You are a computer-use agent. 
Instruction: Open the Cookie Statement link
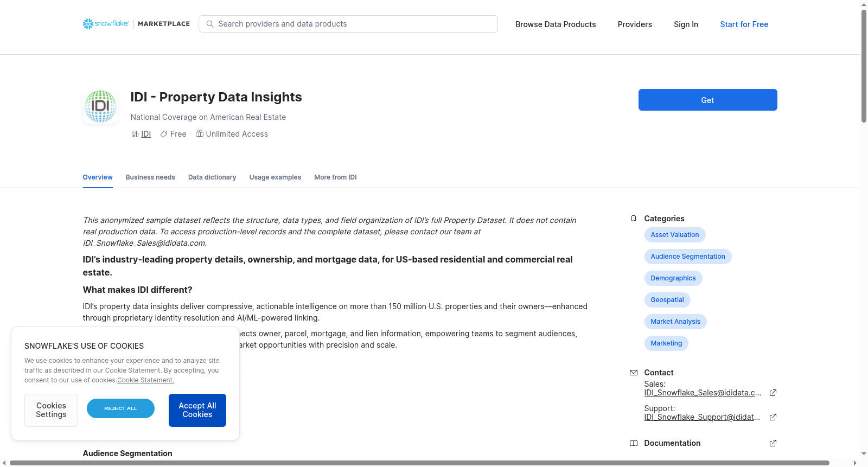point(145,380)
